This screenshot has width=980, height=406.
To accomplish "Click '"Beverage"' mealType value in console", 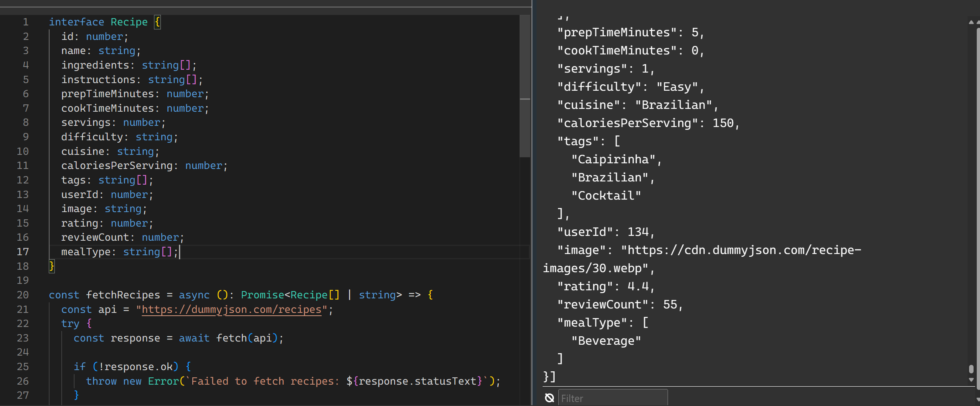I will (606, 341).
